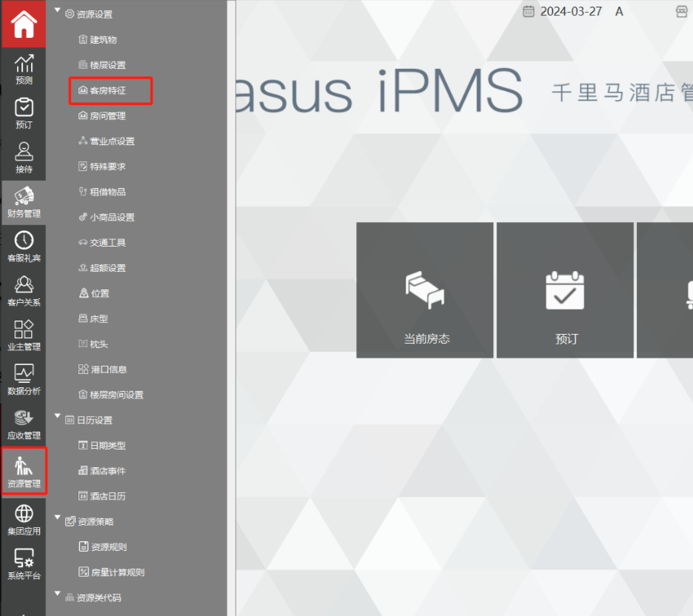Open the 客服礼宾 concierge module
The height and width of the screenshot is (616, 693).
point(24,247)
